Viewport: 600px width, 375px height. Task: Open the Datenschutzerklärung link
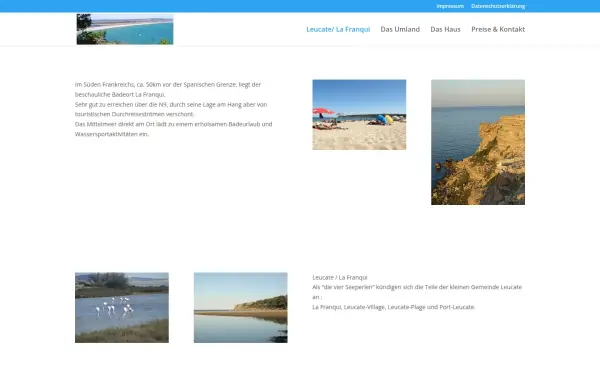pos(498,6)
